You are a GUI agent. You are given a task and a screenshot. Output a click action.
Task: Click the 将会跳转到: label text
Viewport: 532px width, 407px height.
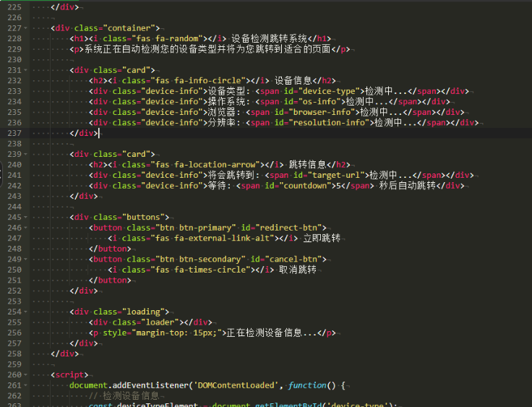coord(233,175)
